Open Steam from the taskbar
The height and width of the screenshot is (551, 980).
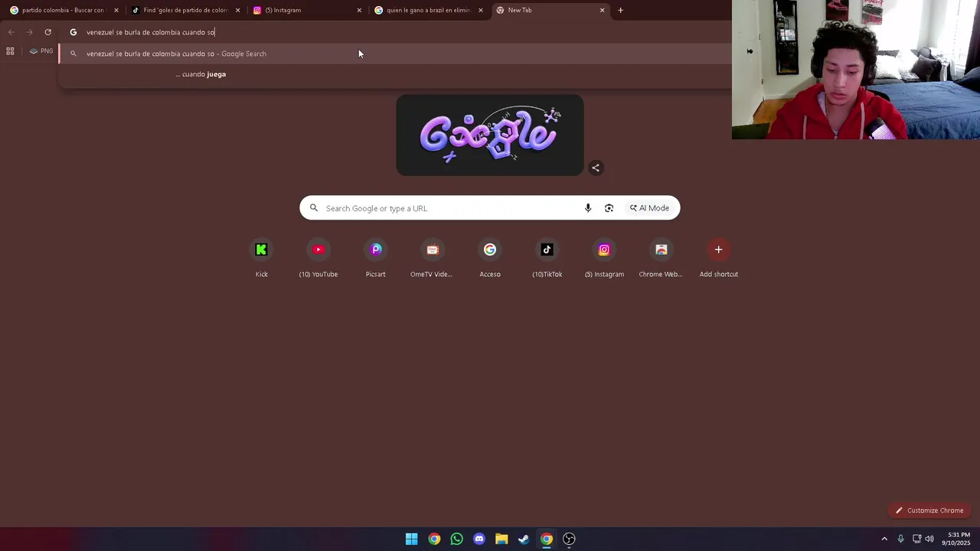click(x=524, y=539)
